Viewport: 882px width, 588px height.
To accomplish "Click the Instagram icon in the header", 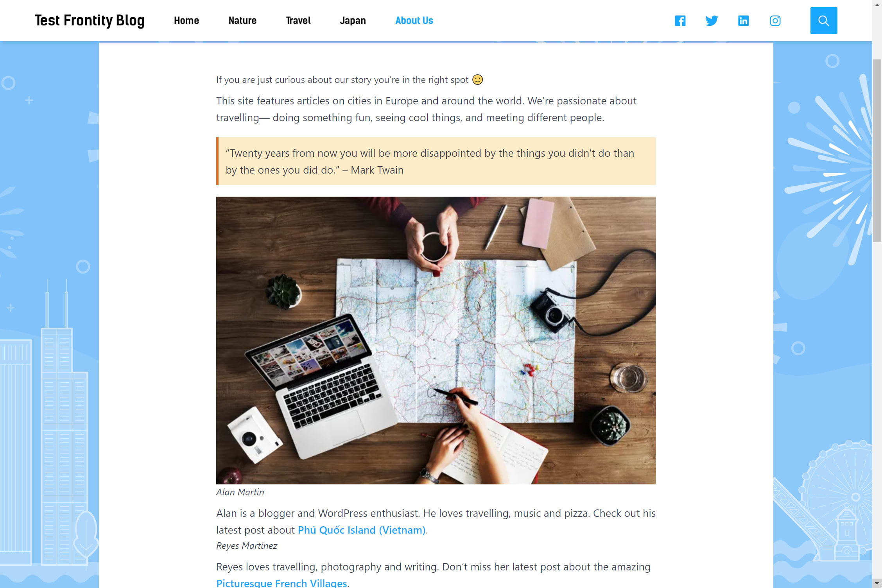I will [x=775, y=20].
